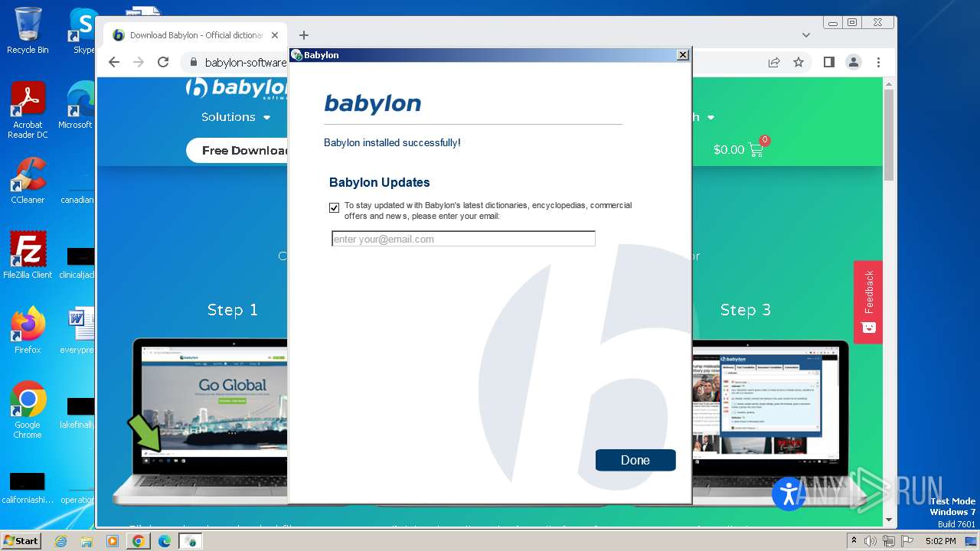Focus the enter your@email.com field
Viewport: 980px width, 551px height.
tap(463, 239)
